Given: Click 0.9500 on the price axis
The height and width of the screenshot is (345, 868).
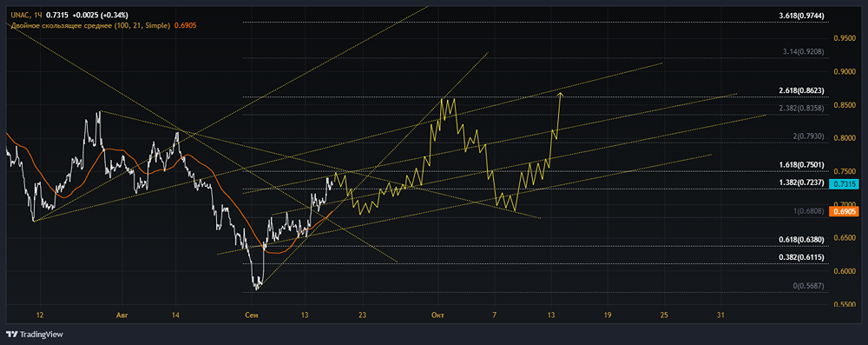Looking at the screenshot, I should (x=845, y=38).
